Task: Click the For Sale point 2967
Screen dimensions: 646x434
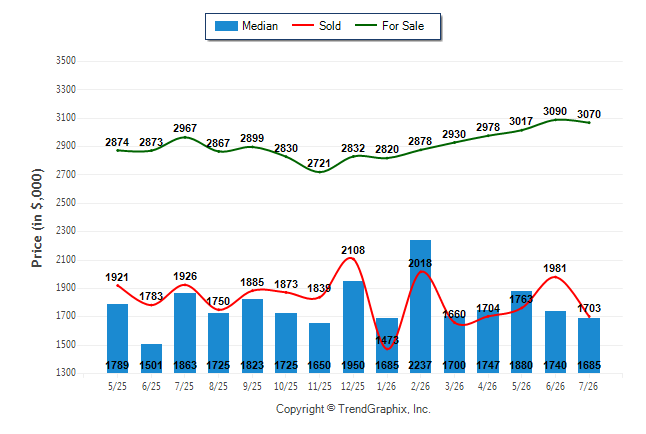Action: pos(185,137)
